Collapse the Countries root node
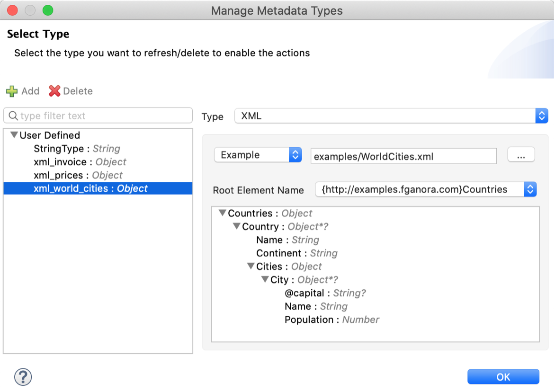555x392 pixels. click(222, 214)
